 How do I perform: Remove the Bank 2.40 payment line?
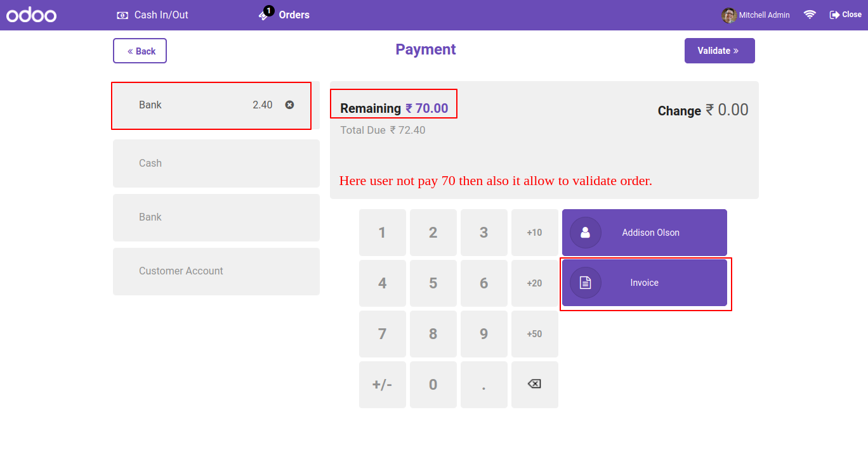289,105
